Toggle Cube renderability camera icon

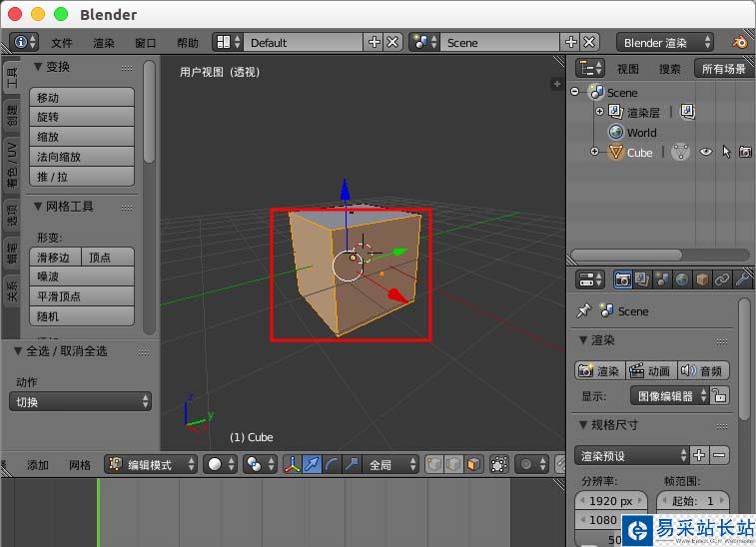click(745, 153)
